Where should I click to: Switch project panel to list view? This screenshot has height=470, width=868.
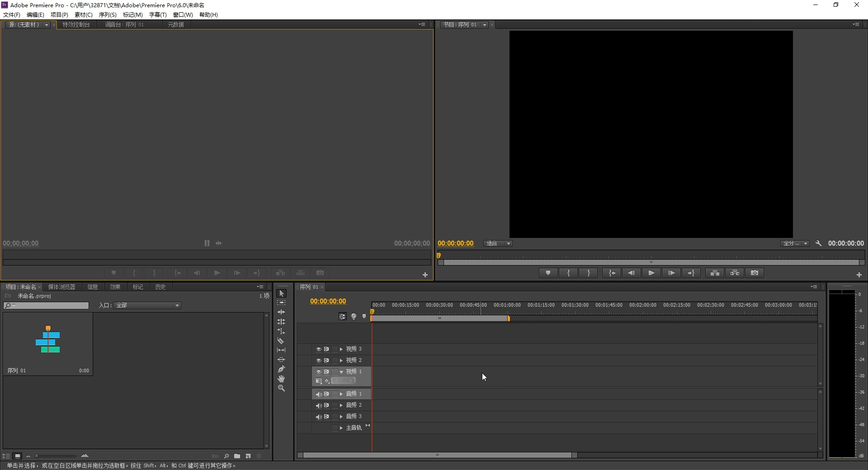(x=6, y=456)
